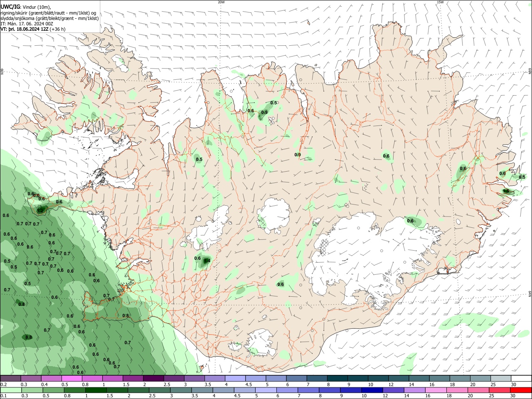Click the 'rigning/skúrir' legend description line
Image resolution: width=532 pixels, height=399 pixels.
49,13
